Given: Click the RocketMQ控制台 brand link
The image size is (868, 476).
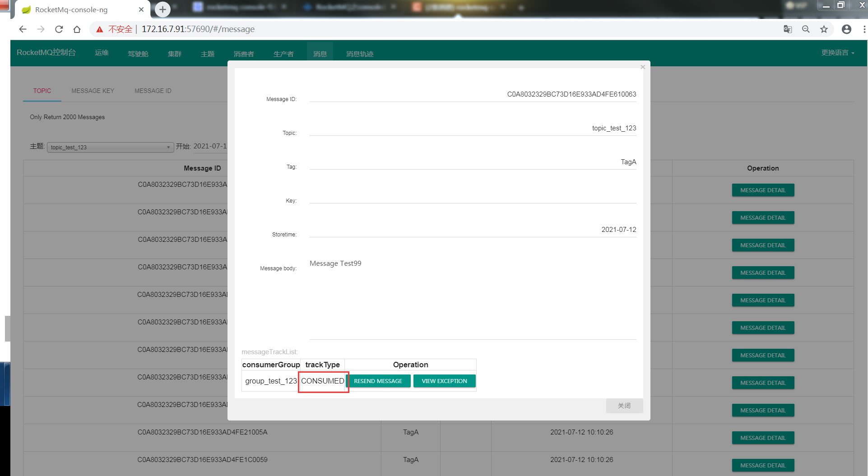Looking at the screenshot, I should [x=46, y=52].
